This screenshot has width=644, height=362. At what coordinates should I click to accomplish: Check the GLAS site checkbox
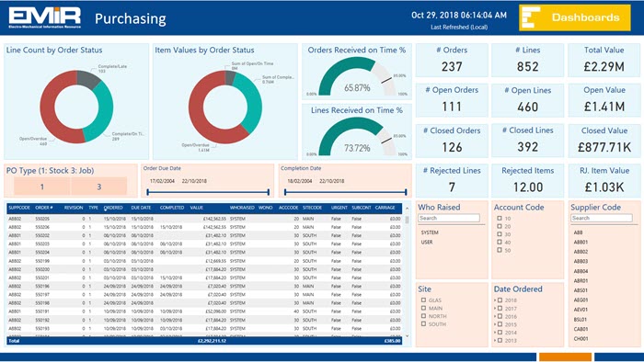423,300
